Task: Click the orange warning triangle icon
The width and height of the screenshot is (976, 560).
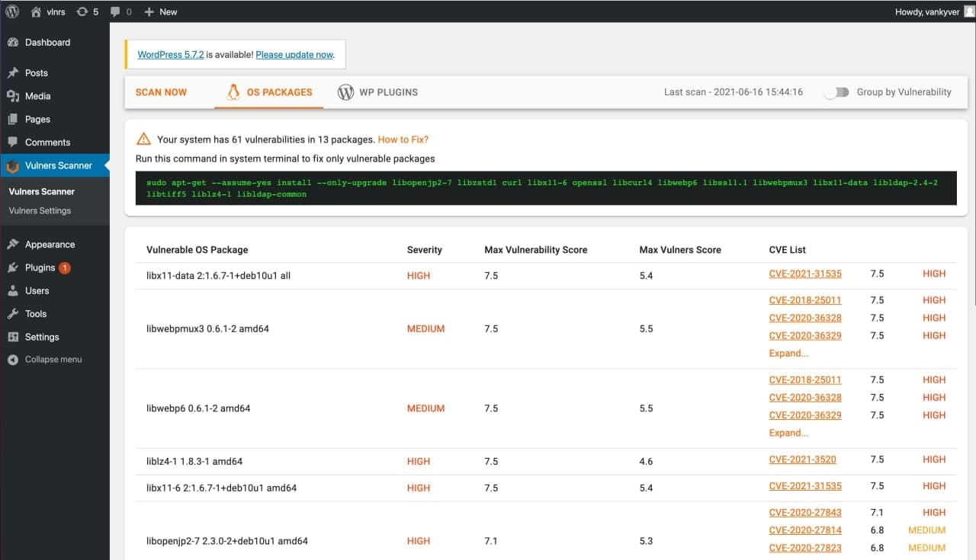Action: (x=143, y=139)
